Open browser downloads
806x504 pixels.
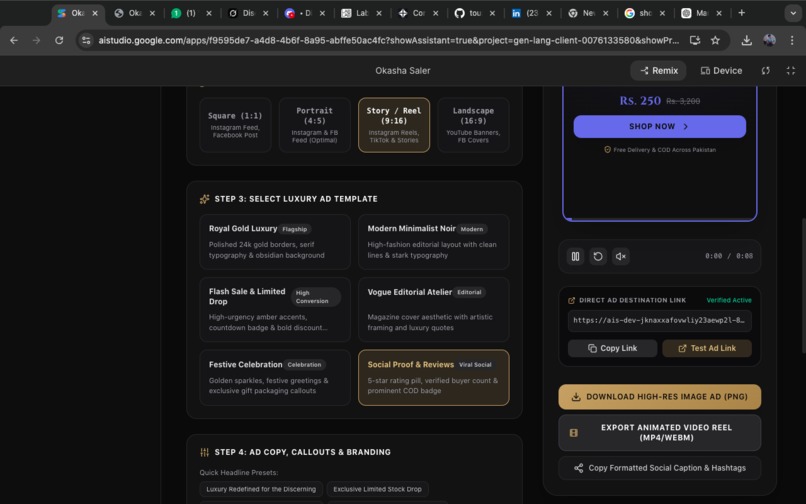(x=746, y=40)
